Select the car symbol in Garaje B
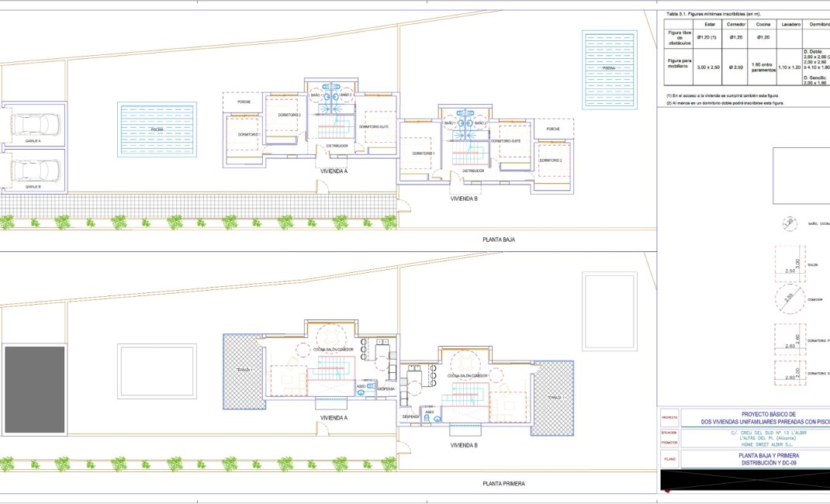 coord(36,171)
